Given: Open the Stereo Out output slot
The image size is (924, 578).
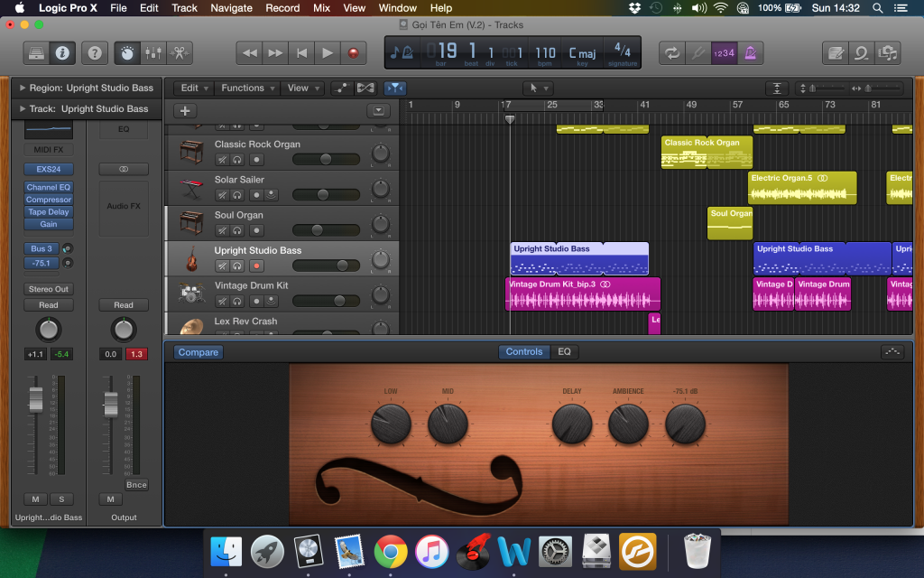Looking at the screenshot, I should click(49, 289).
